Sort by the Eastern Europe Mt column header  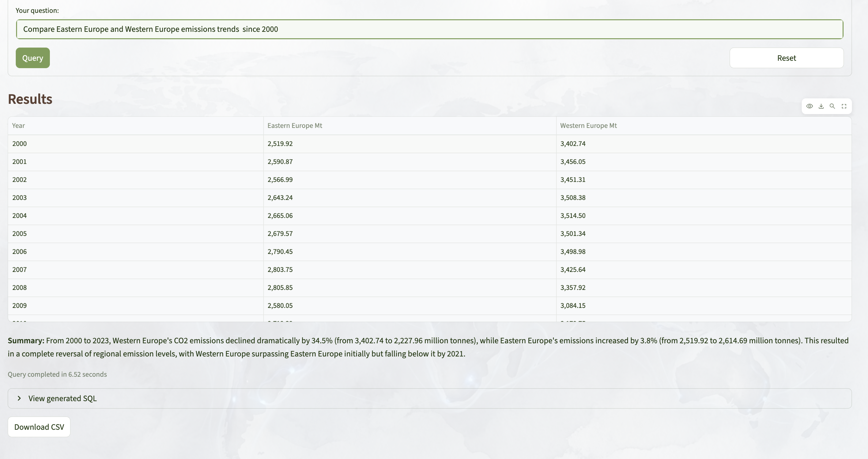pyautogui.click(x=294, y=126)
